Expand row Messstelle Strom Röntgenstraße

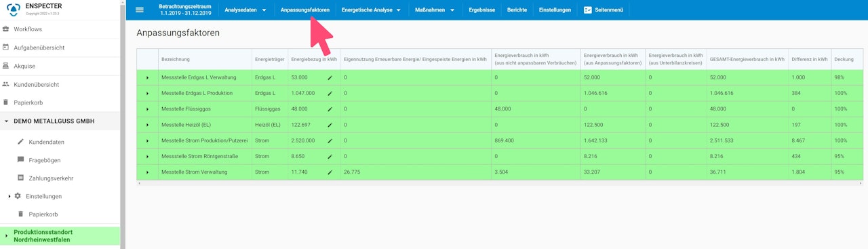click(147, 157)
